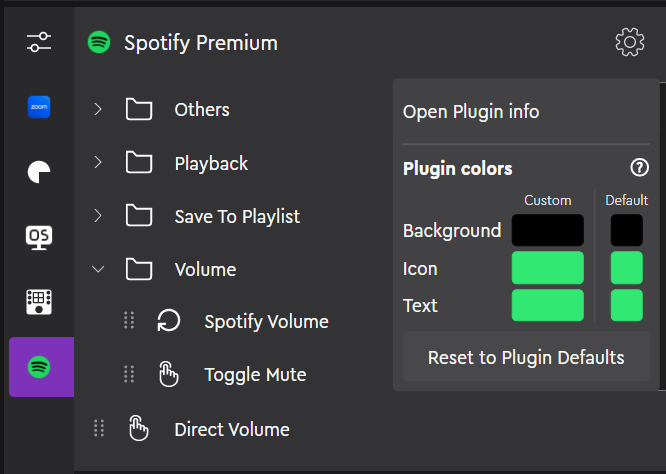Screen dimensions: 666x474
Task: Pick the custom Background color swatch
Action: click(547, 231)
